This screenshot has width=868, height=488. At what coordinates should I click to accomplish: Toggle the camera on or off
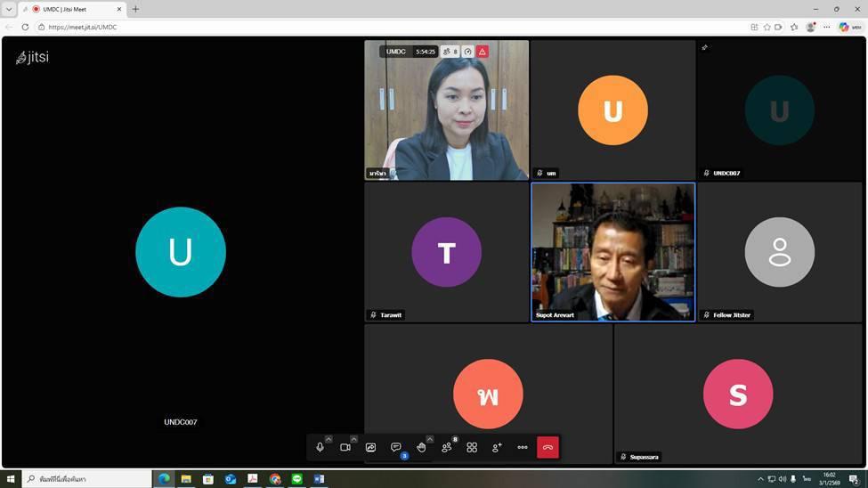point(345,447)
